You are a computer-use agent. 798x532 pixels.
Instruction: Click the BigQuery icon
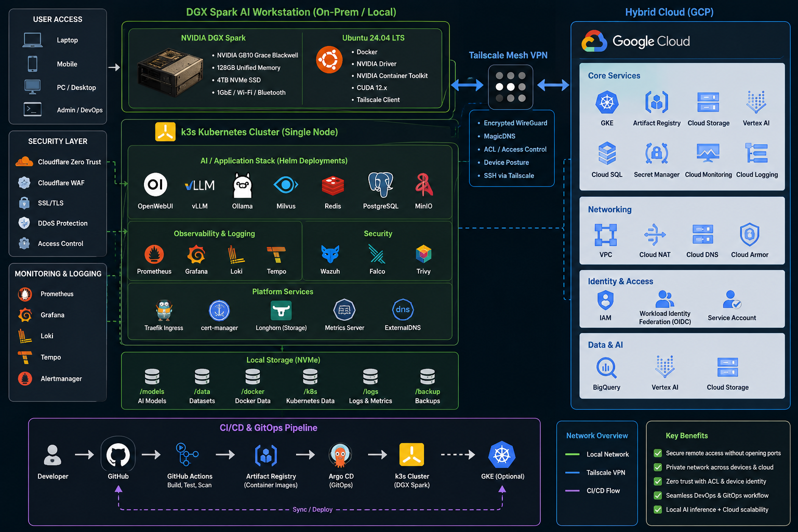606,368
